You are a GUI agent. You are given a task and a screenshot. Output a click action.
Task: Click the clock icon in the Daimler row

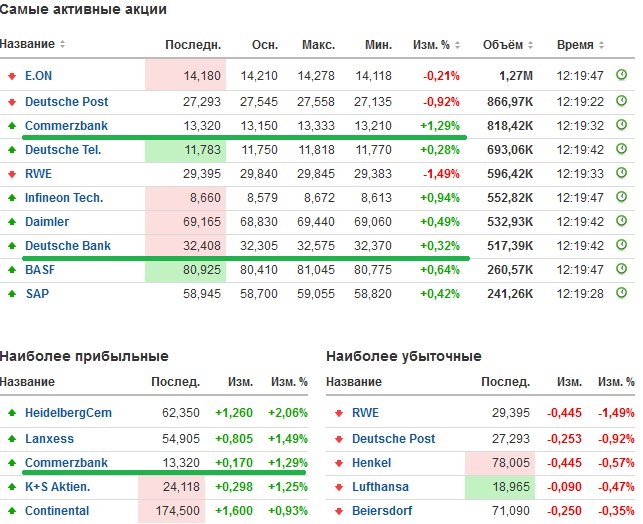tap(621, 222)
